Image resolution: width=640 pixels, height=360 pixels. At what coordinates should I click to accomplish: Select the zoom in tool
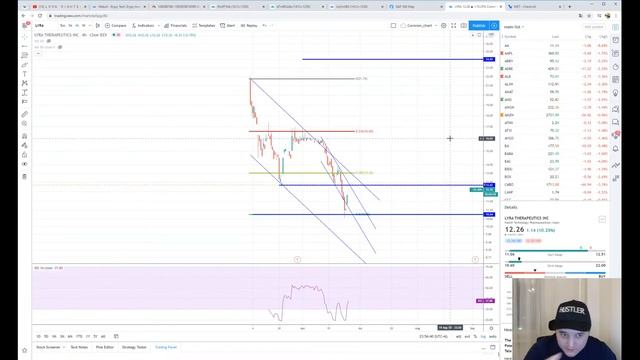25,123
